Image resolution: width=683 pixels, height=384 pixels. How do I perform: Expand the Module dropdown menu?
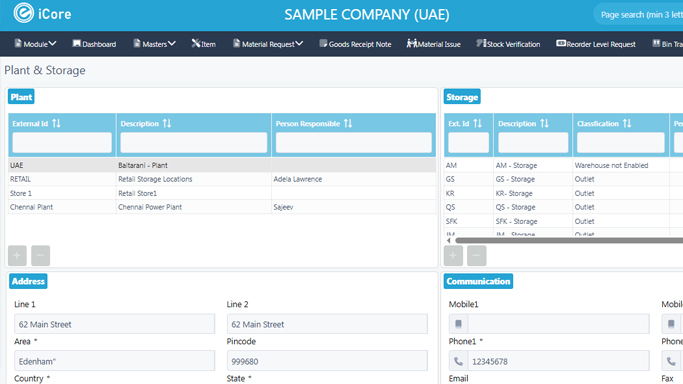(35, 44)
